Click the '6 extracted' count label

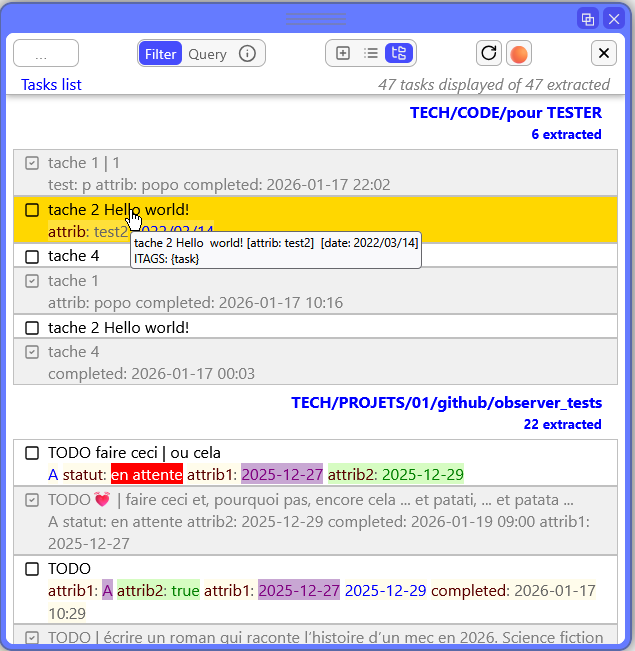(566, 134)
